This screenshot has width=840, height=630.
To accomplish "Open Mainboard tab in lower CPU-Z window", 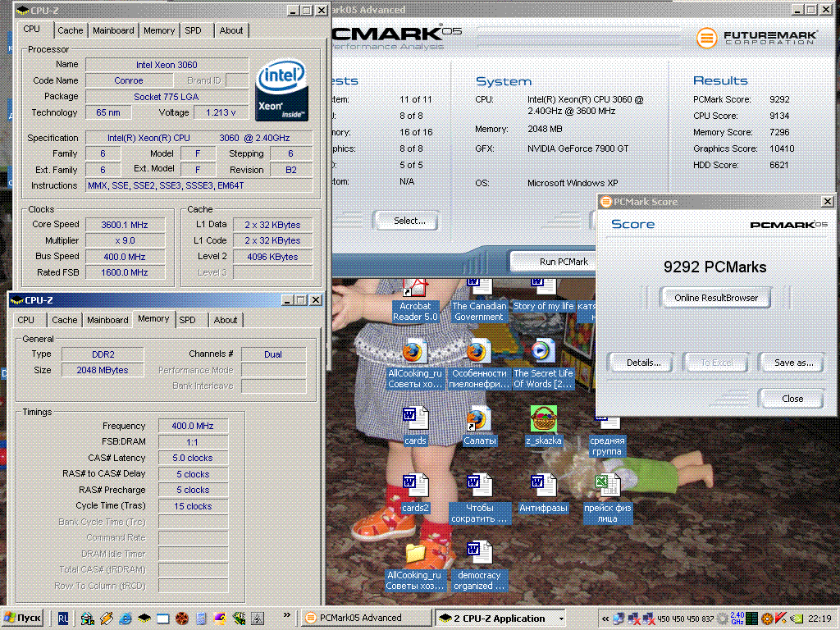I will coord(107,320).
